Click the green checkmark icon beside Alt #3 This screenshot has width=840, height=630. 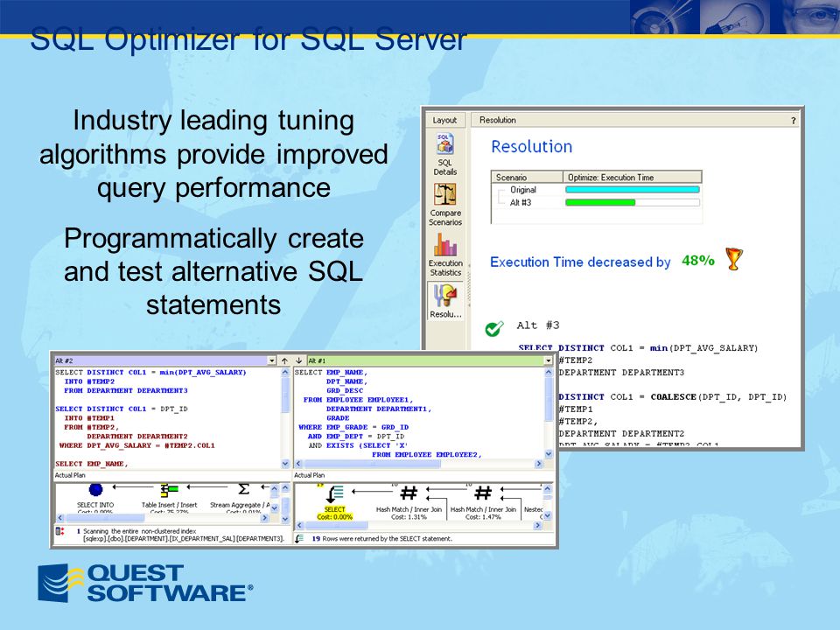[493, 328]
